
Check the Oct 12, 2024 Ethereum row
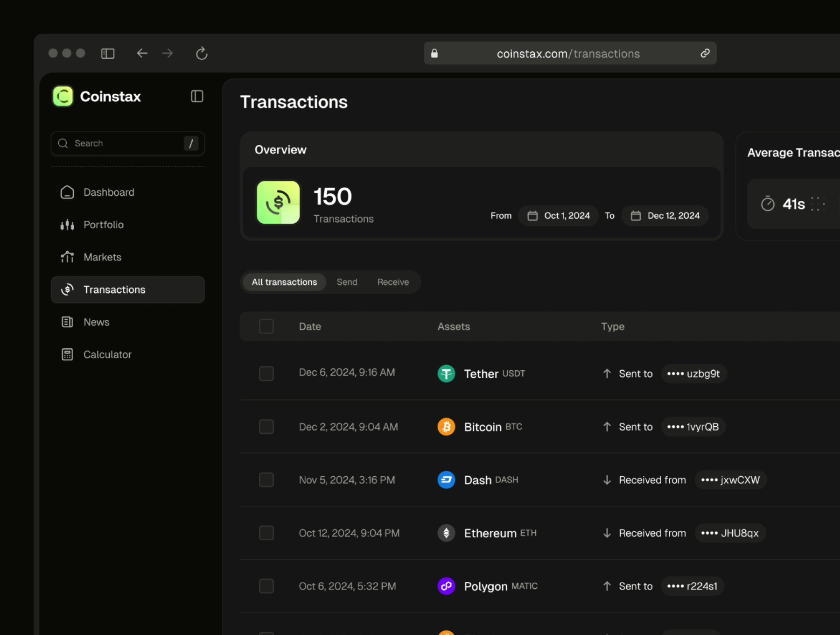coord(266,533)
